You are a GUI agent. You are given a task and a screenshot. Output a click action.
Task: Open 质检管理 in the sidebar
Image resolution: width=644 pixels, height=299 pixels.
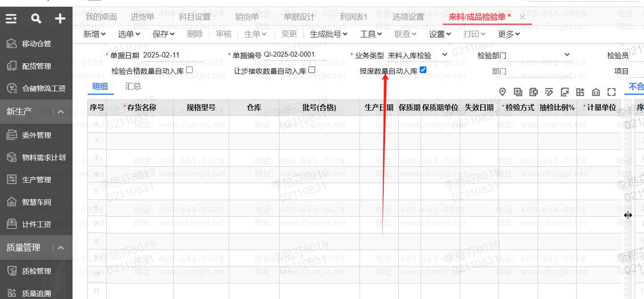[36, 271]
